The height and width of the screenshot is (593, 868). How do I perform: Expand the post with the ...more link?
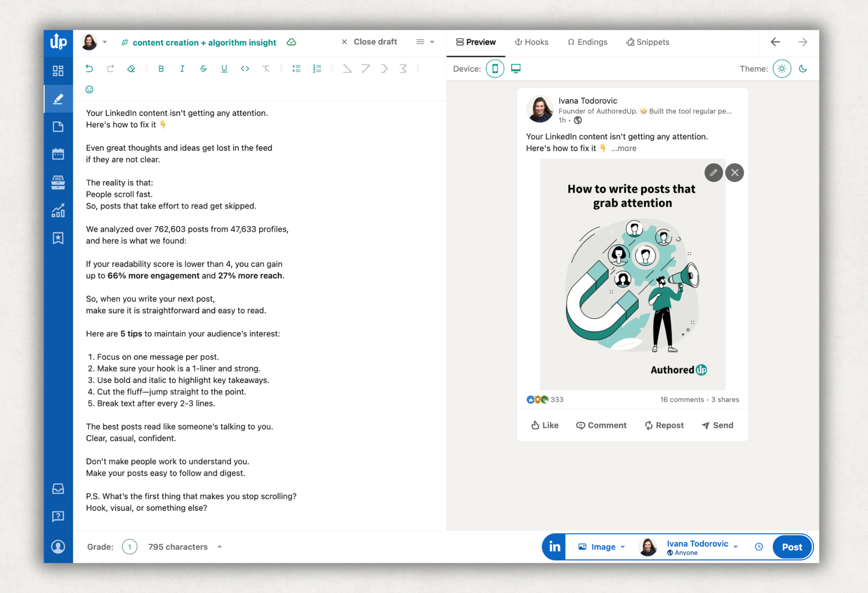623,148
